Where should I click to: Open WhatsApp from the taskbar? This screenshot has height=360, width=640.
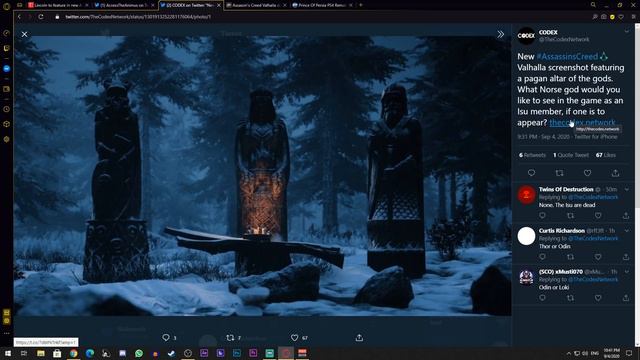pos(139,353)
